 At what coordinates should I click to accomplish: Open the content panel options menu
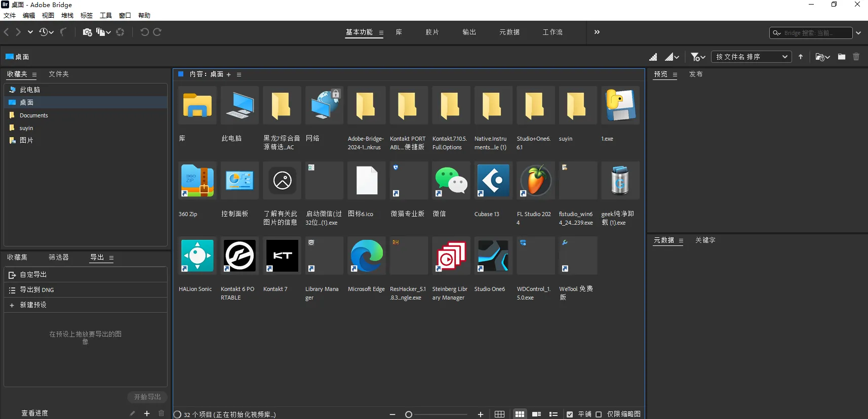coord(239,74)
